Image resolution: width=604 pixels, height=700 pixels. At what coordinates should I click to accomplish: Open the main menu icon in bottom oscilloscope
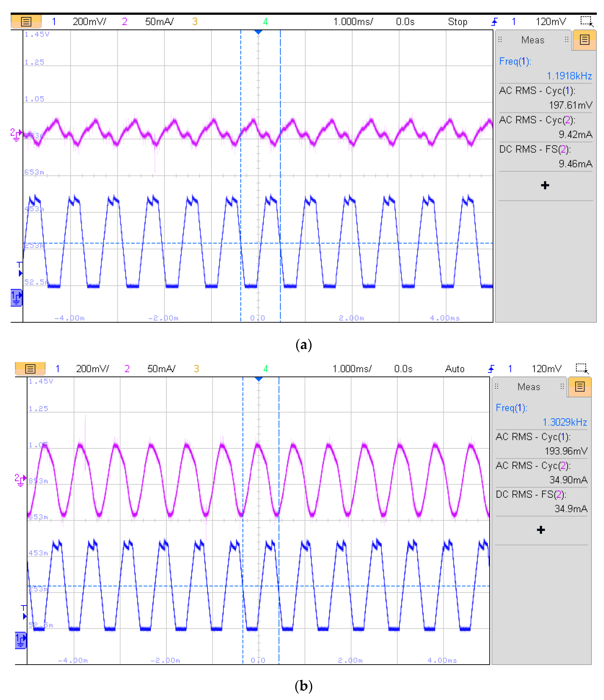(30, 369)
